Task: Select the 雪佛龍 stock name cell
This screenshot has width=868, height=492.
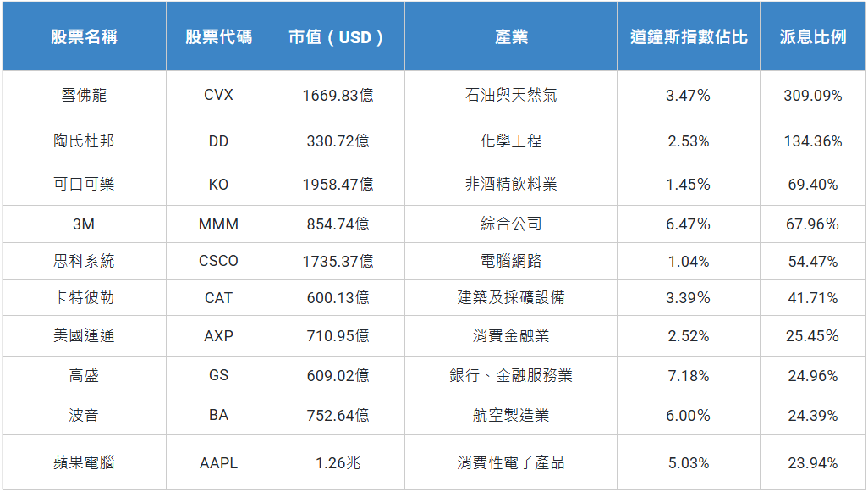Action: point(84,96)
